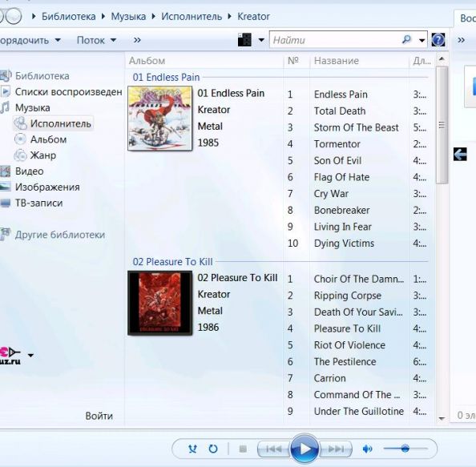Screen dimensions: 476x467
Task: Toggle shuffle mode on
Action: point(192,449)
